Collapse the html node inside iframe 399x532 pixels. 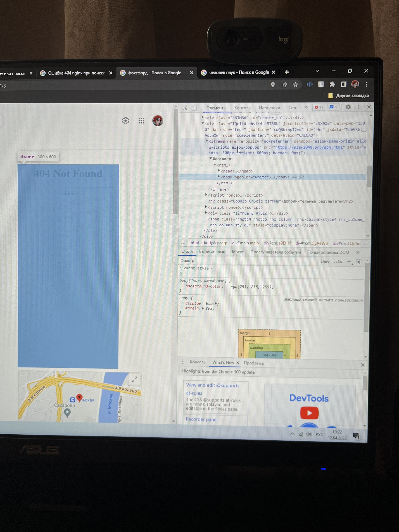coord(215,165)
